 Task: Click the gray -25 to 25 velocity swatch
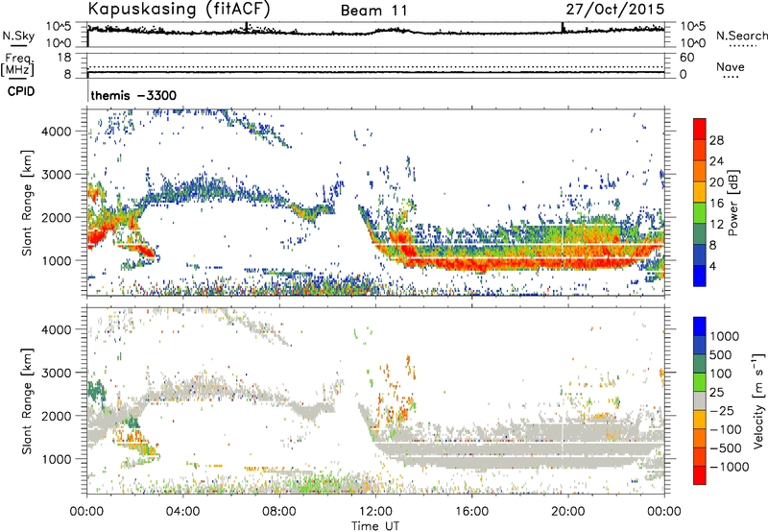click(700, 400)
